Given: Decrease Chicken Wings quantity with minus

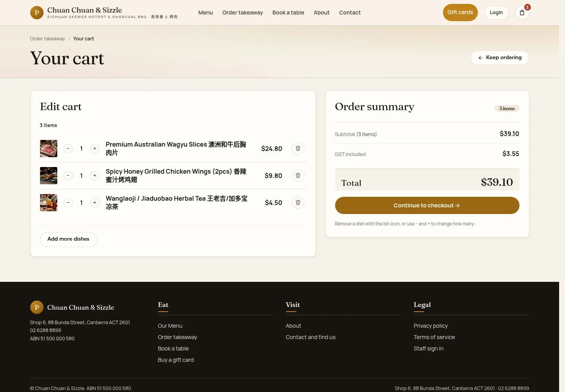Looking at the screenshot, I should (68, 176).
